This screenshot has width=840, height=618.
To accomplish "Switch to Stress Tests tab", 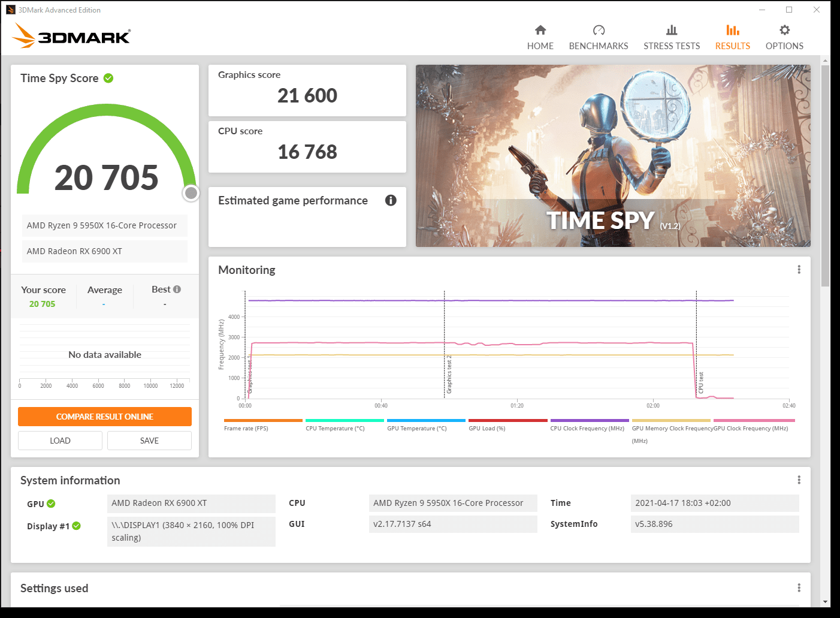I will (x=672, y=37).
